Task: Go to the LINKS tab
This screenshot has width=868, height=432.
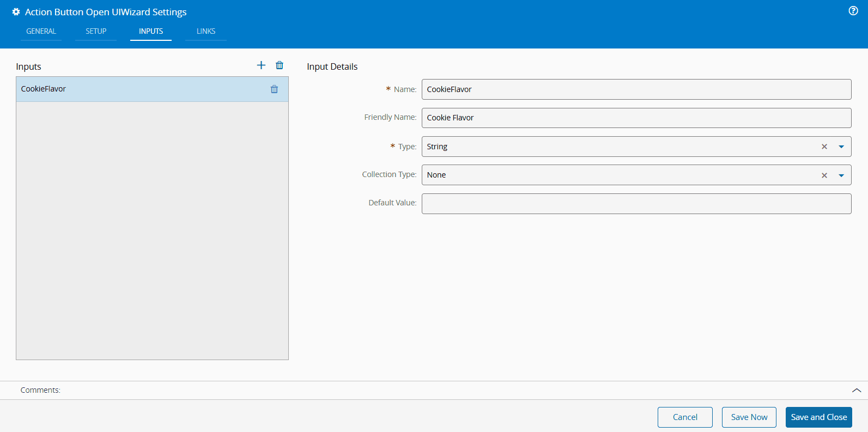Action: [206, 31]
